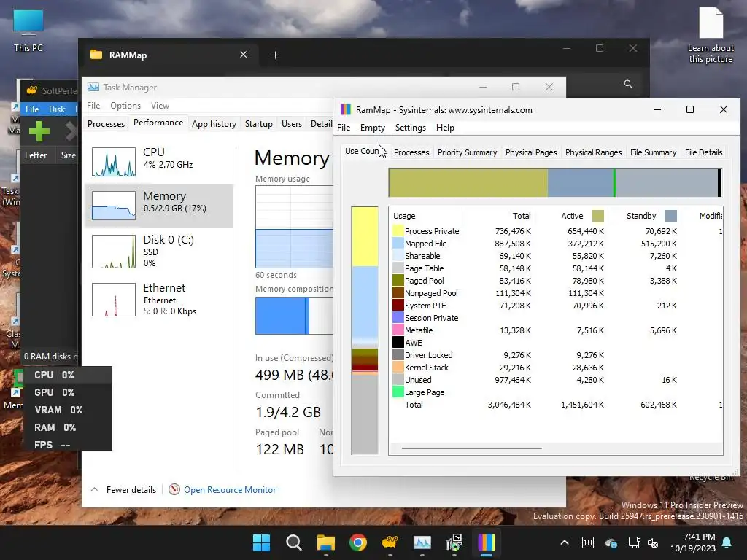The height and width of the screenshot is (560, 747).
Task: Switch to Processes tab in Task Manager
Action: (x=106, y=124)
